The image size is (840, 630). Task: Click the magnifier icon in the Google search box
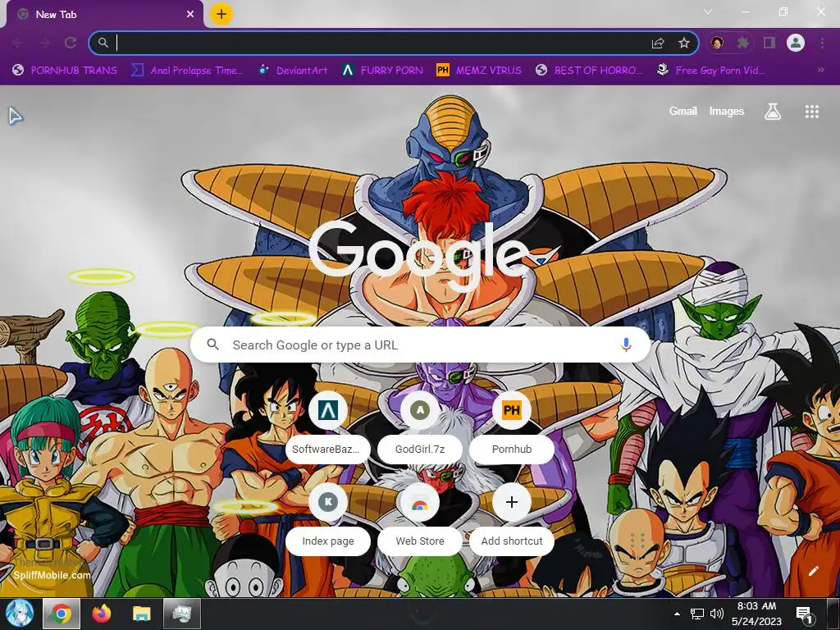[x=212, y=345]
